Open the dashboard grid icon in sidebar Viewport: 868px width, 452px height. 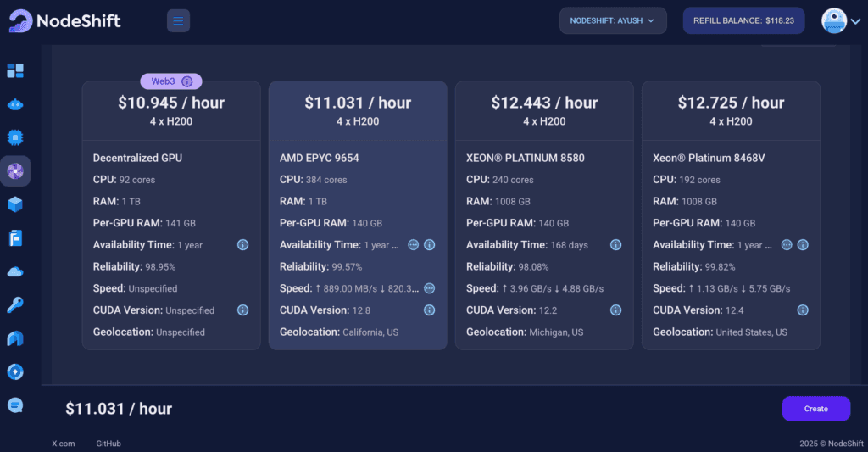15,71
